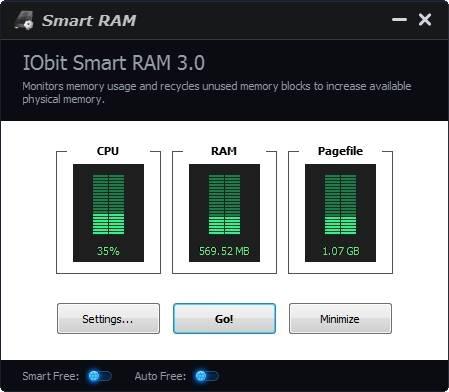Toggle the Auto Free switch
Screen dimensions: 449x392
[207, 376]
